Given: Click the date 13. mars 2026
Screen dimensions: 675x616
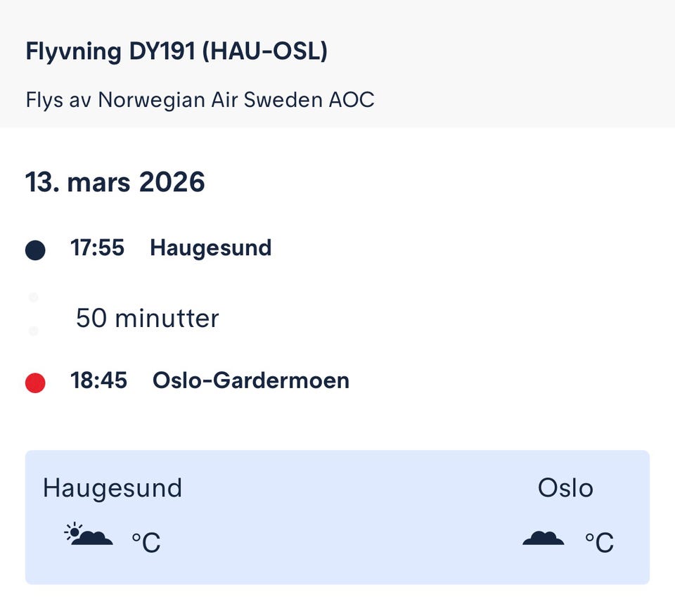Looking at the screenshot, I should 115,182.
